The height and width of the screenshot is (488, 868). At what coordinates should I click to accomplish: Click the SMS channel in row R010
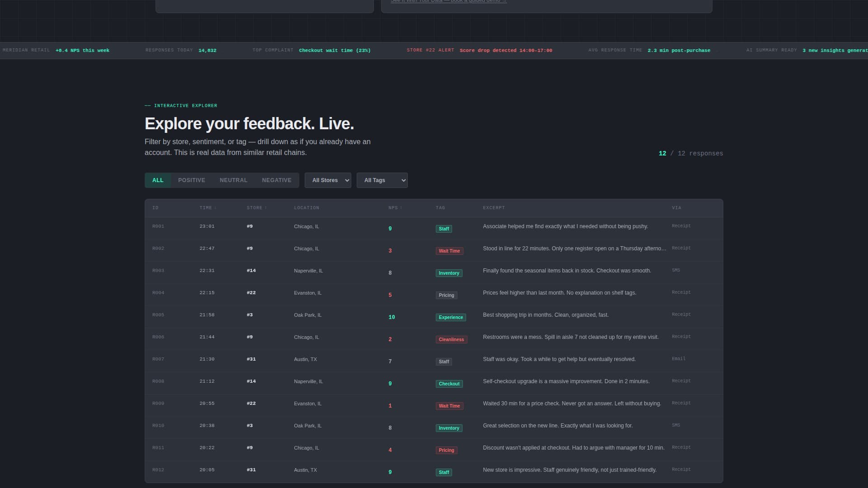coord(676,425)
